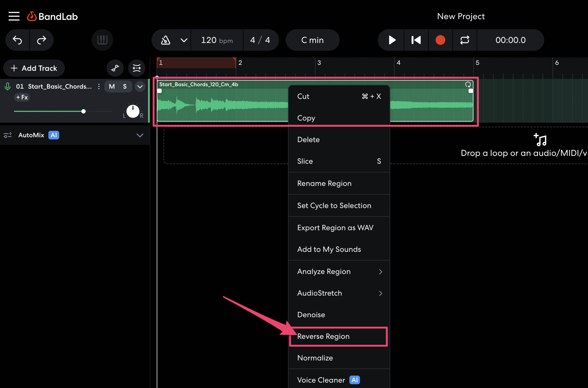Open the hamburger main menu

pyautogui.click(x=14, y=16)
